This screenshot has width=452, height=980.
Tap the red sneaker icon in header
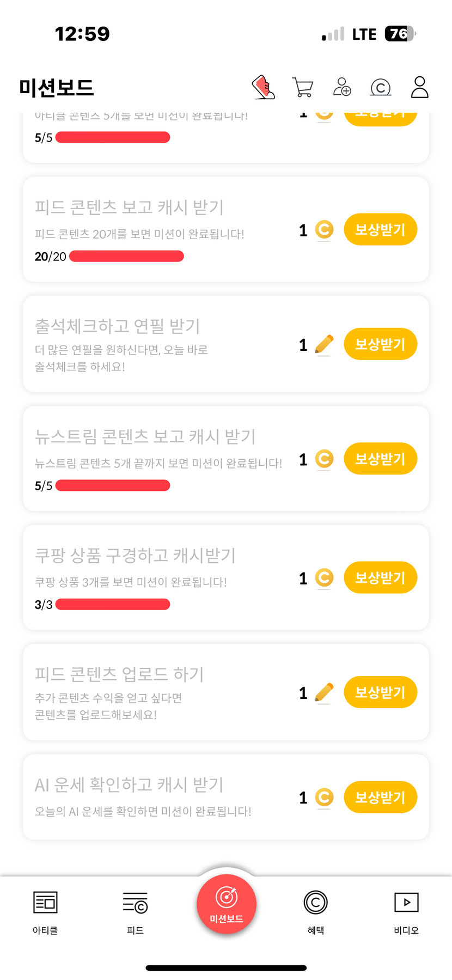pyautogui.click(x=263, y=87)
